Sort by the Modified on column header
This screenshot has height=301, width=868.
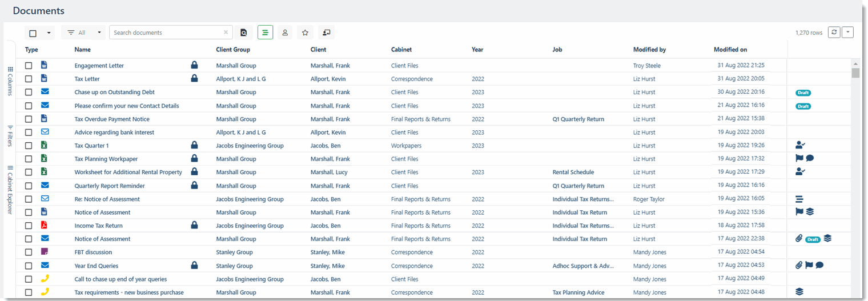(730, 50)
